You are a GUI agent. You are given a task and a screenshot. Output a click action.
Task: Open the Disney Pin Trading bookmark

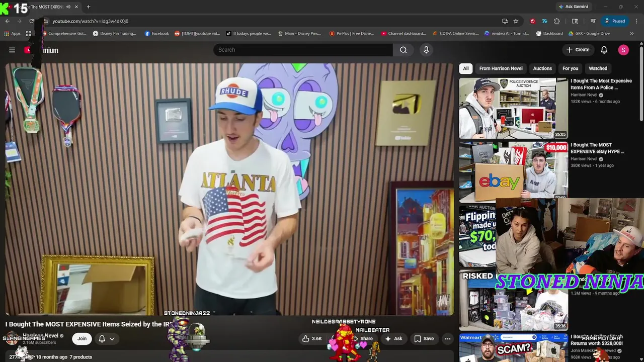point(114,34)
